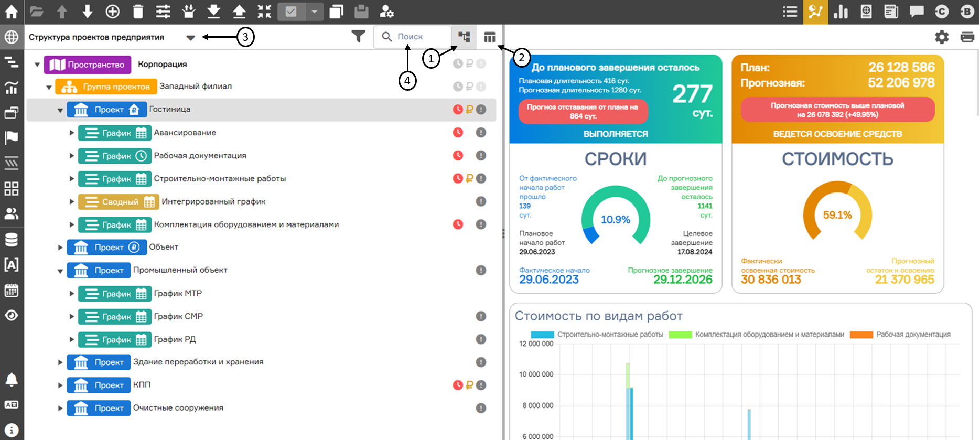Open notifications bell in sidebar
Image resolution: width=980 pixels, height=440 pixels.
coord(11,380)
